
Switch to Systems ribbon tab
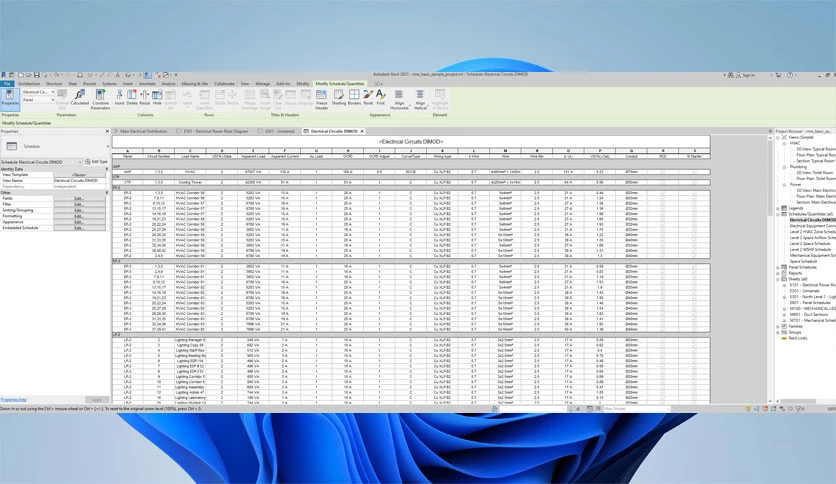[109, 84]
